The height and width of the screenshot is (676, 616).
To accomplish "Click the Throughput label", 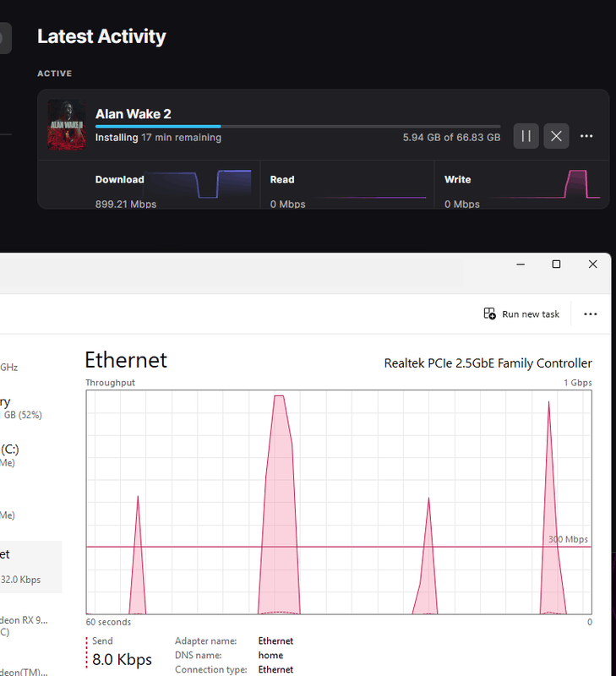I will 111,383.
